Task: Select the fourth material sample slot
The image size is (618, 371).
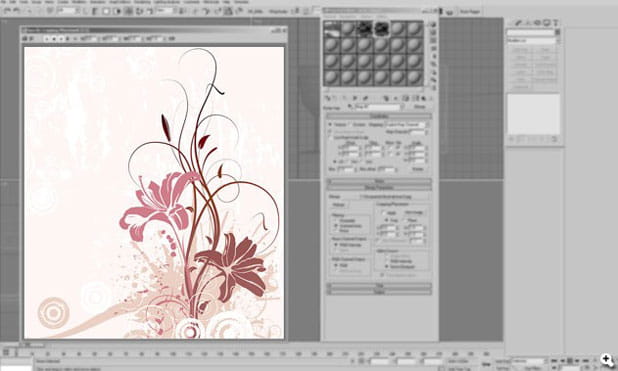Action: pyautogui.click(x=381, y=29)
